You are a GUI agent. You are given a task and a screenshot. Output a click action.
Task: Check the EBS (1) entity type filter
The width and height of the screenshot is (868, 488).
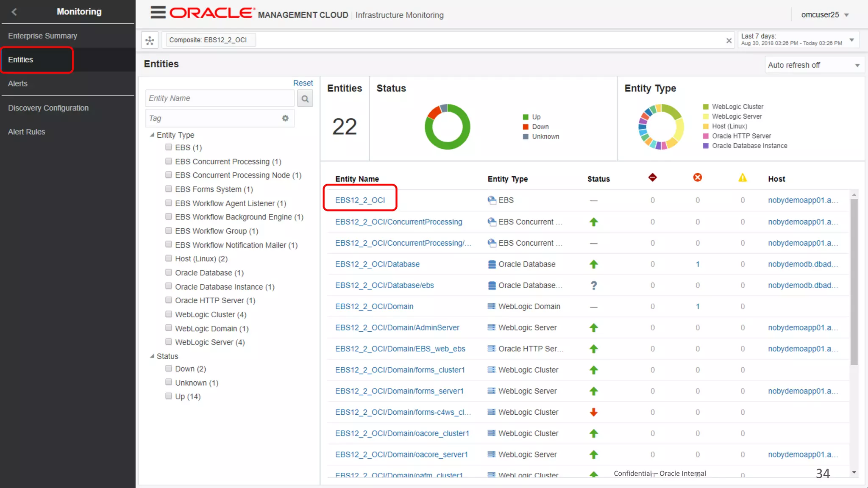click(169, 147)
